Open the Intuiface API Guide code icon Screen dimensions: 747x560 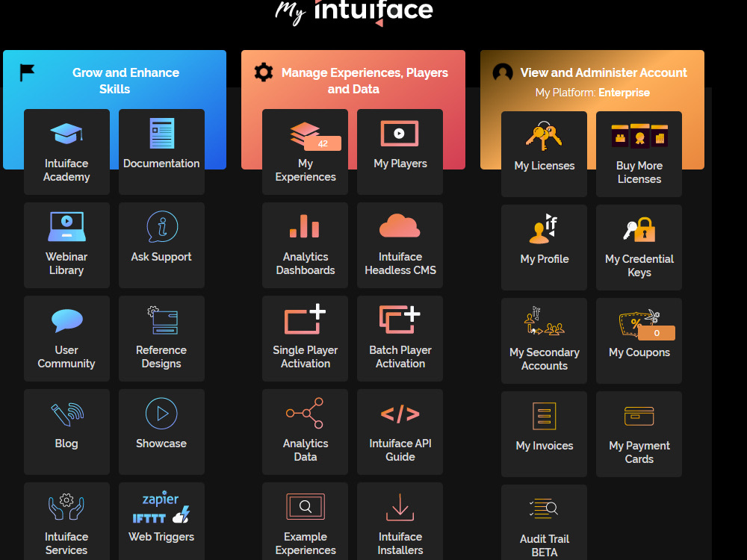(x=400, y=414)
